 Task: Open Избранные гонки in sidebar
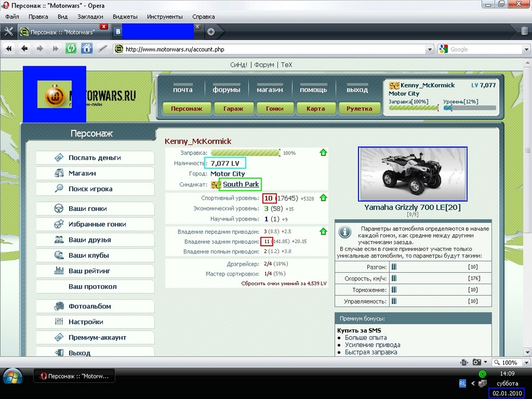(x=96, y=224)
